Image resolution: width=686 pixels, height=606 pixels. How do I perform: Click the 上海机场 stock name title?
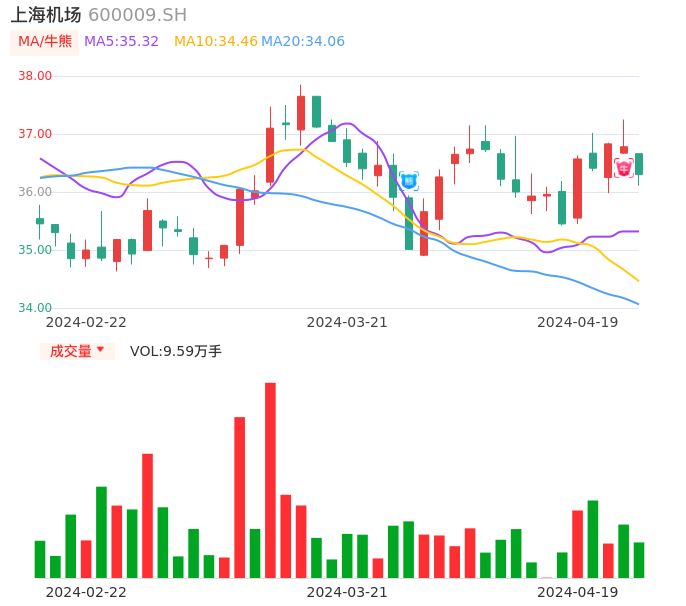point(46,15)
